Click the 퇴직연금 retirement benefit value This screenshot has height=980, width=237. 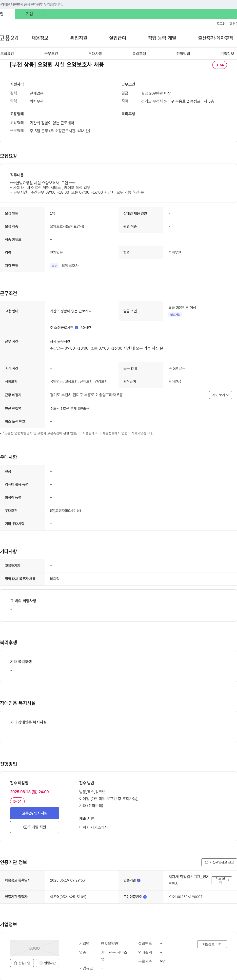175,381
